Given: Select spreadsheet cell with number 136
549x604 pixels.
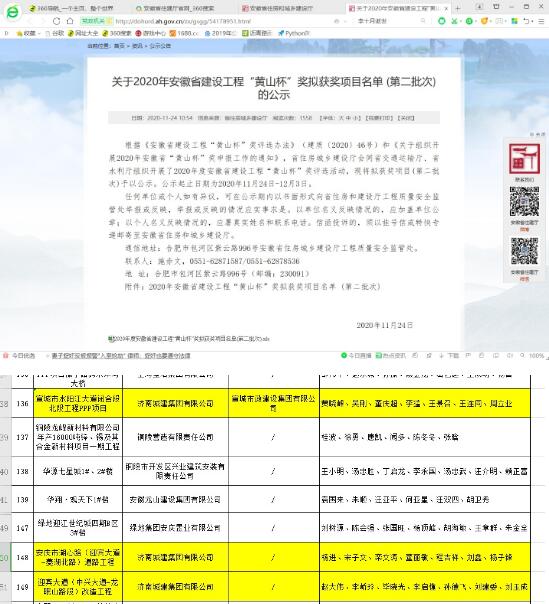Looking at the screenshot, I should (x=22, y=403).
